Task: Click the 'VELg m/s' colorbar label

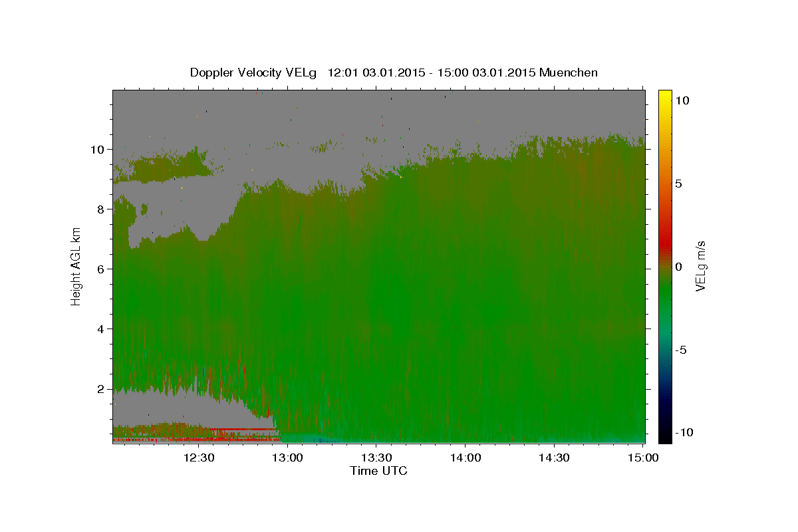Action: point(700,266)
